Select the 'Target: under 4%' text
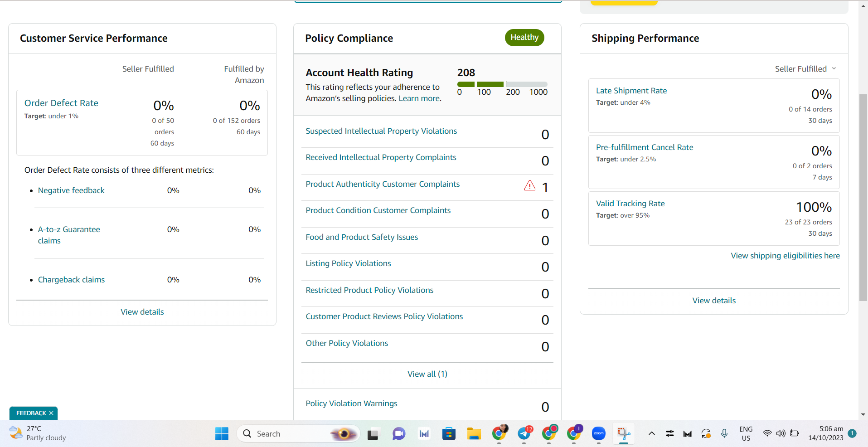 (623, 102)
